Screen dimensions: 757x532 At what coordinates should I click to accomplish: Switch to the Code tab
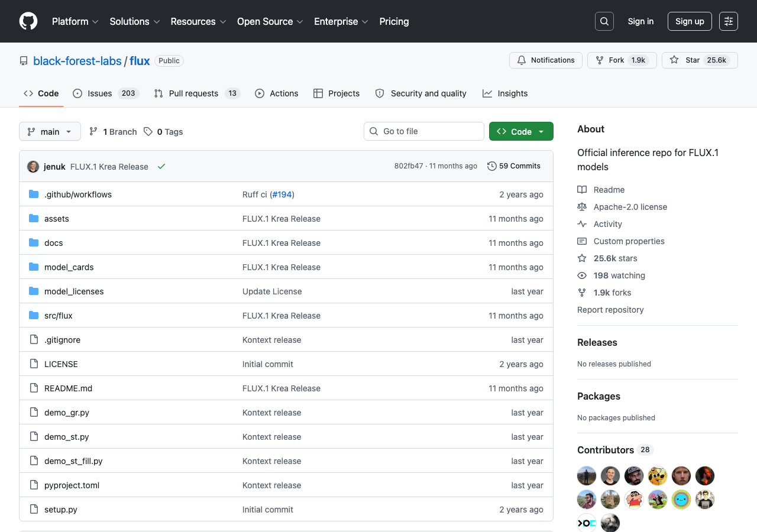[x=41, y=93]
